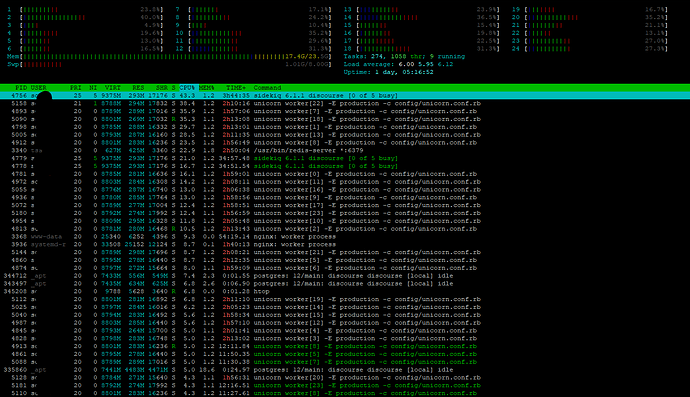Select the unicorn worker[19] process row
The width and height of the screenshot is (690, 397).
(345, 299)
